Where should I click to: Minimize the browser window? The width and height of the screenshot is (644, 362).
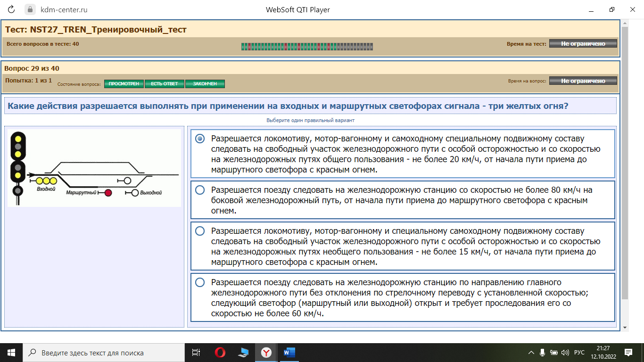click(x=591, y=9)
